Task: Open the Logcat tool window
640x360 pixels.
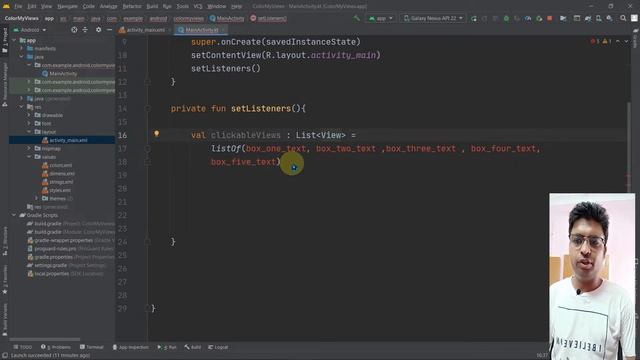Action: coord(218,347)
